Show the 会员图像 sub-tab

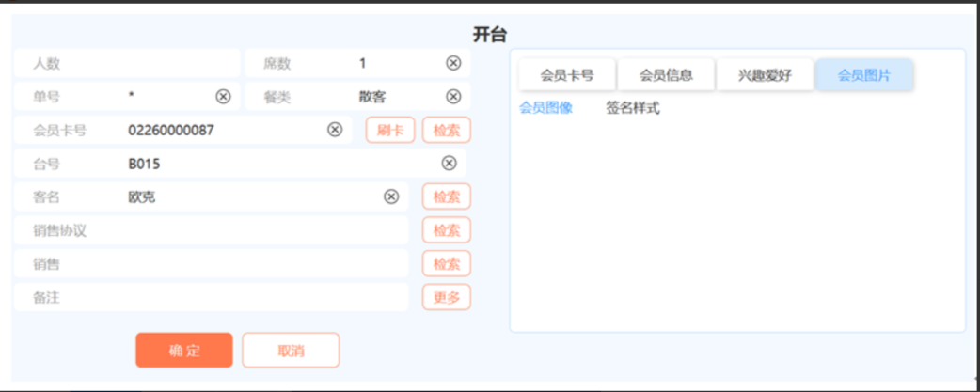click(x=545, y=108)
